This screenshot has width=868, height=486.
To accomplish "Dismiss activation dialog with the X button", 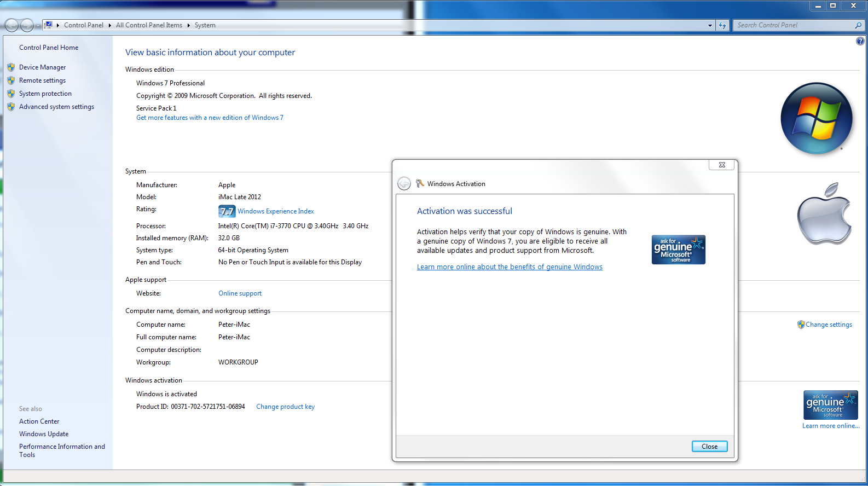I will click(722, 165).
